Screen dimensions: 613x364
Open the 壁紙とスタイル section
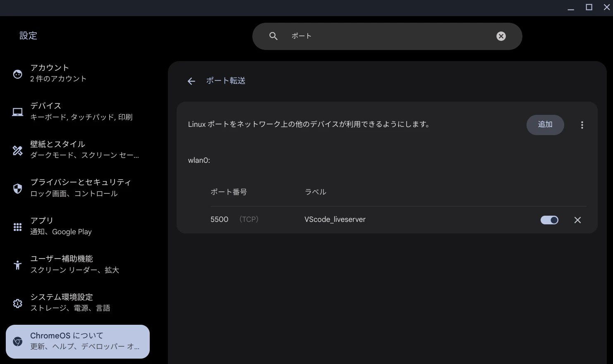coord(78,150)
